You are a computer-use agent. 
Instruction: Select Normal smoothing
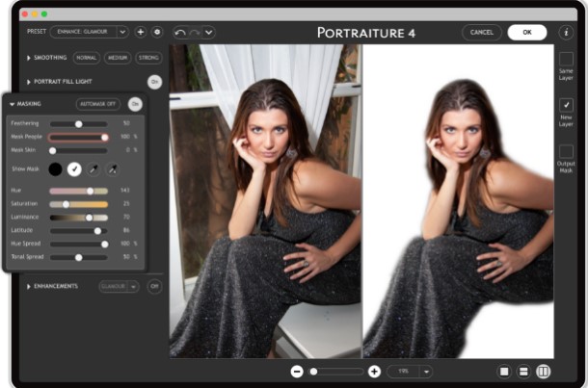(87, 58)
